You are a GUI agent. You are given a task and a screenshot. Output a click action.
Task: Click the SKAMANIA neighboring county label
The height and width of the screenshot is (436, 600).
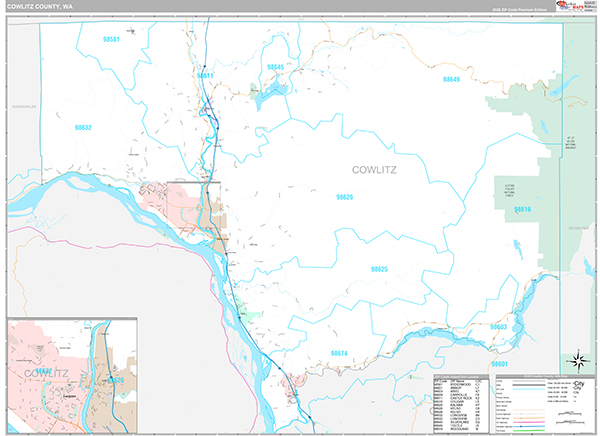point(579,228)
